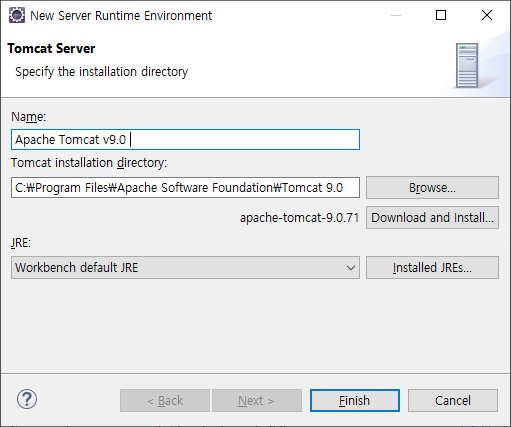Click the Tomcat installation directory label
Viewport: 511px width, 427px height.
click(89, 163)
